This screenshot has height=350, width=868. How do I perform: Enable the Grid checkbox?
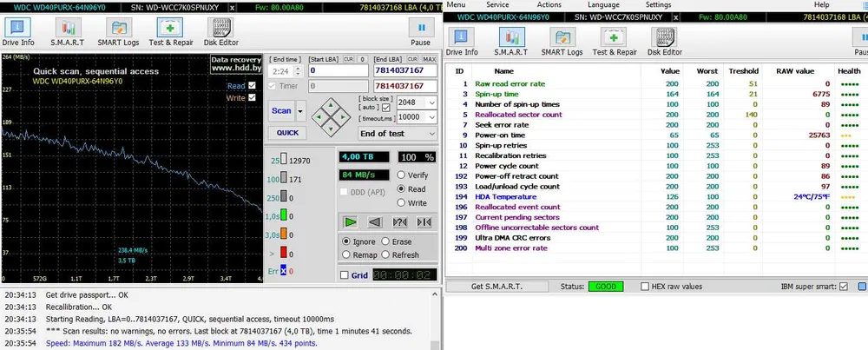345,275
